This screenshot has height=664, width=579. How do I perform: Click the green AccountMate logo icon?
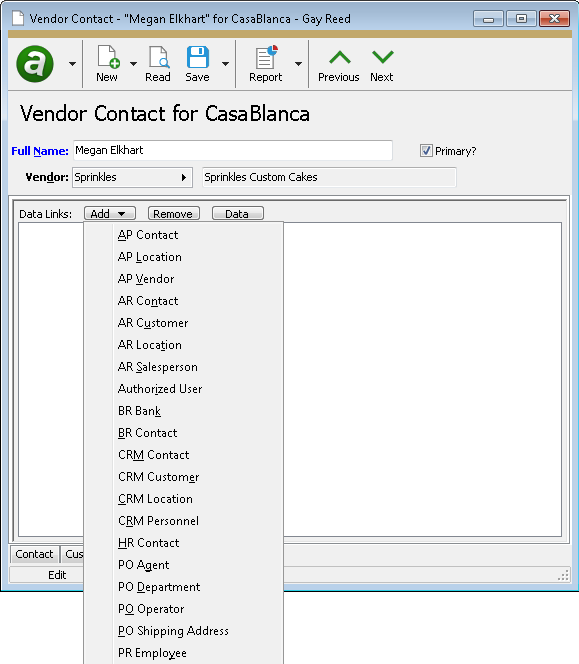coord(35,64)
